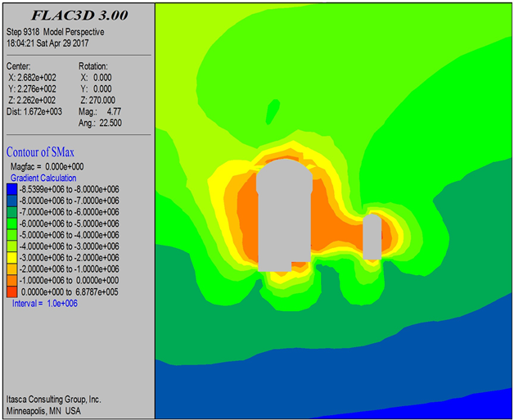Select the 'Gradient Calculation' label
Screen dimensions: 514x420
(x=43, y=178)
